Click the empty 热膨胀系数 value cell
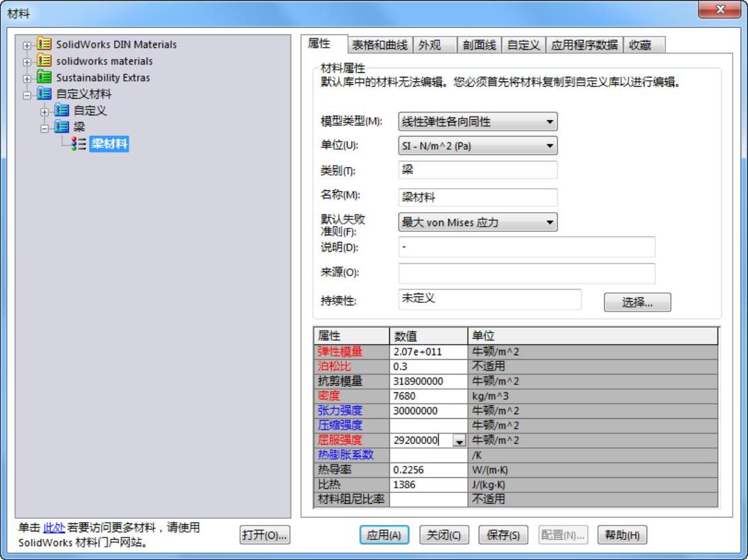 click(428, 455)
